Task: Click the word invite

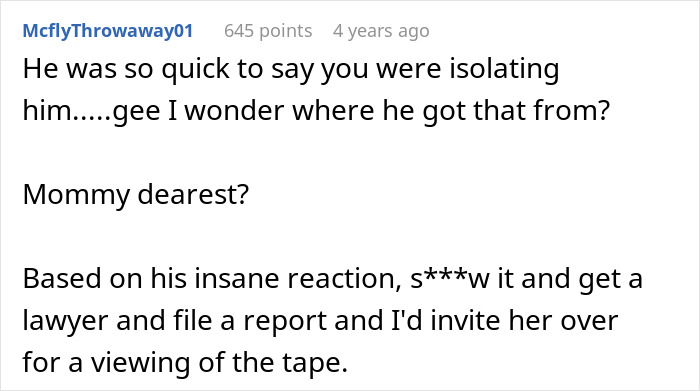Action: pos(465,321)
